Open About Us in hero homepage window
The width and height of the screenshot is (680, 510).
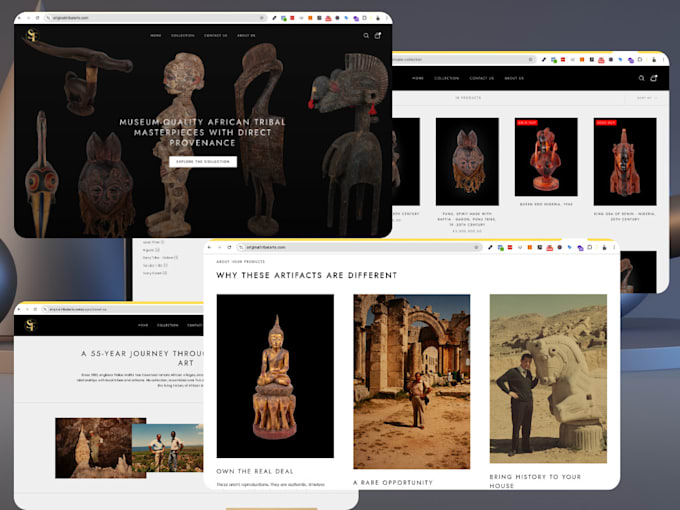pos(246,36)
